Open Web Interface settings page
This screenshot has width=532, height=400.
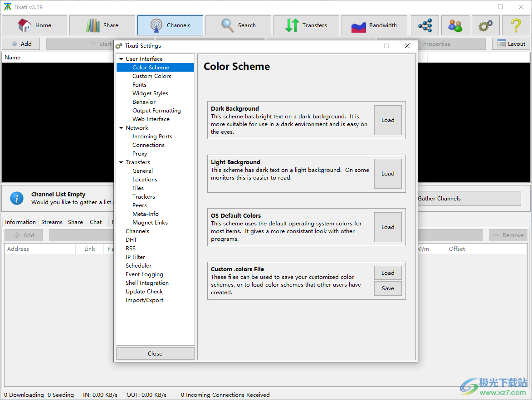(x=151, y=119)
